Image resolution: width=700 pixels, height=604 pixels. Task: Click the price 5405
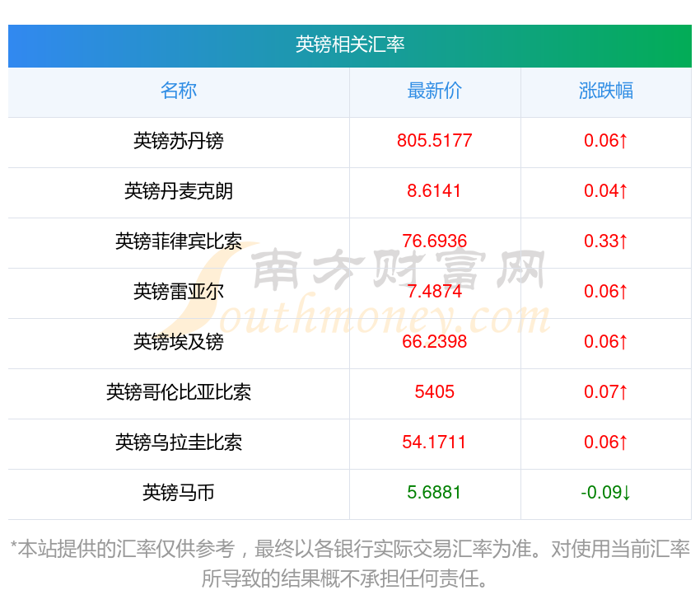pyautogui.click(x=434, y=392)
